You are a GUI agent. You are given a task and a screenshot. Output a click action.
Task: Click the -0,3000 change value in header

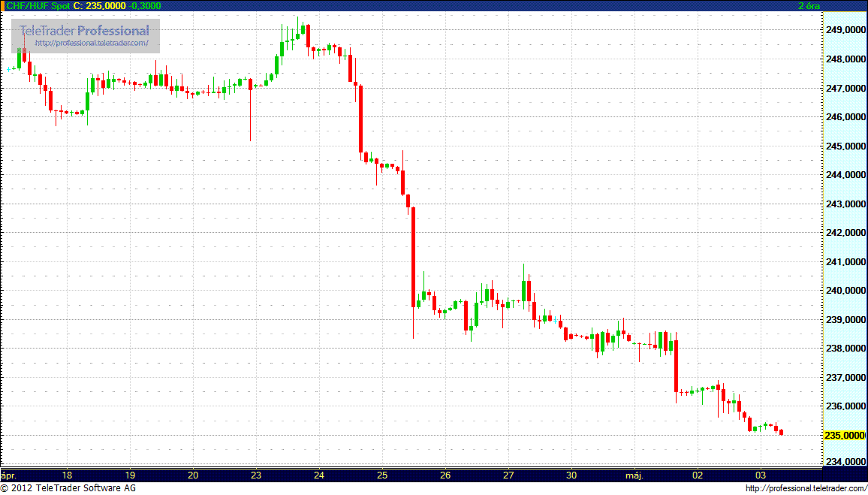click(144, 5)
